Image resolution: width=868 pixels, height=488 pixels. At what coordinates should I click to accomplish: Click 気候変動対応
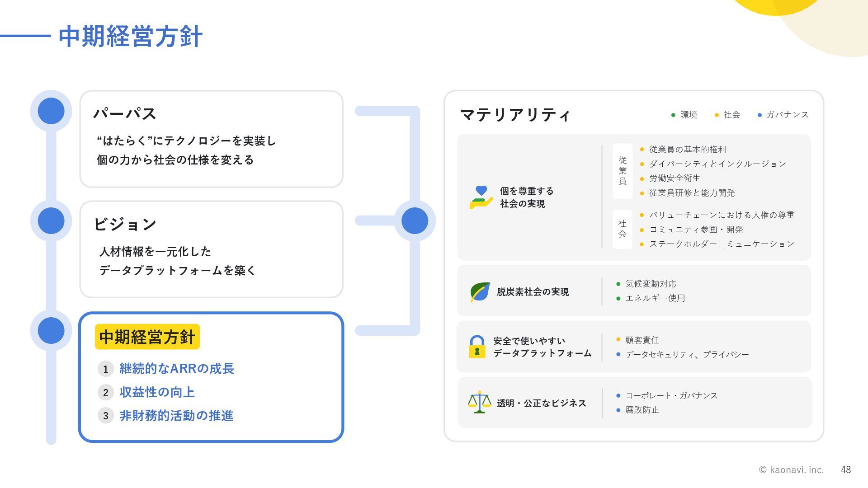coord(651,284)
